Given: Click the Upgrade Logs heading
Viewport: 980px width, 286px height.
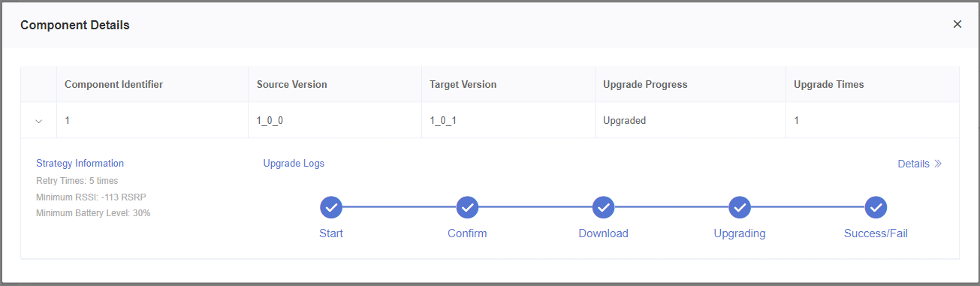Looking at the screenshot, I should tap(294, 163).
